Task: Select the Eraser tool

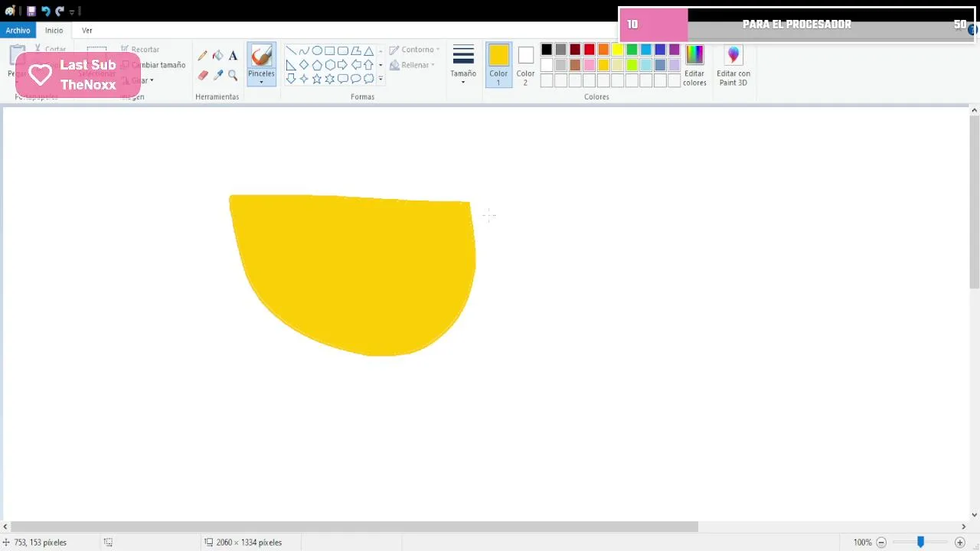Action: point(202,75)
